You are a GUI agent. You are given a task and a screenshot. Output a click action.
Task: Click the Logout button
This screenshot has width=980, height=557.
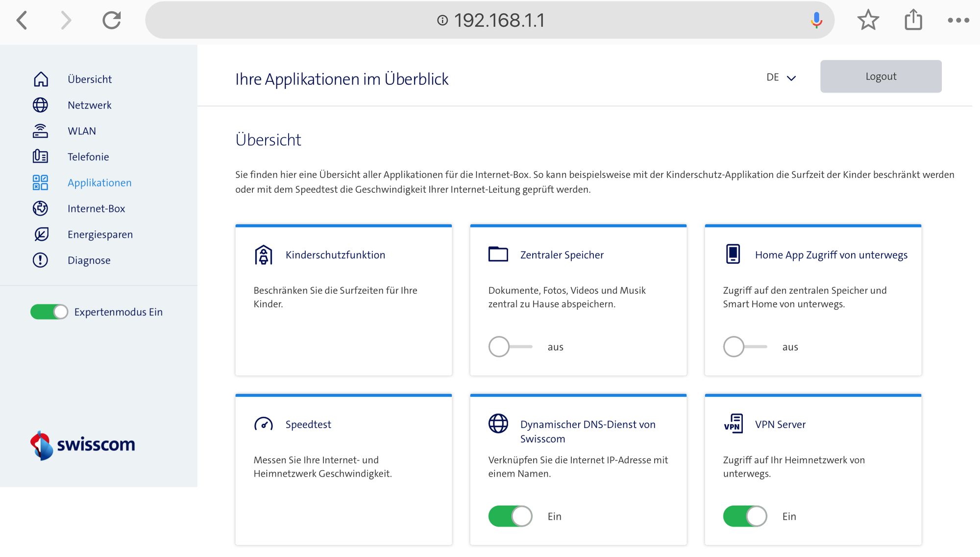coord(881,76)
